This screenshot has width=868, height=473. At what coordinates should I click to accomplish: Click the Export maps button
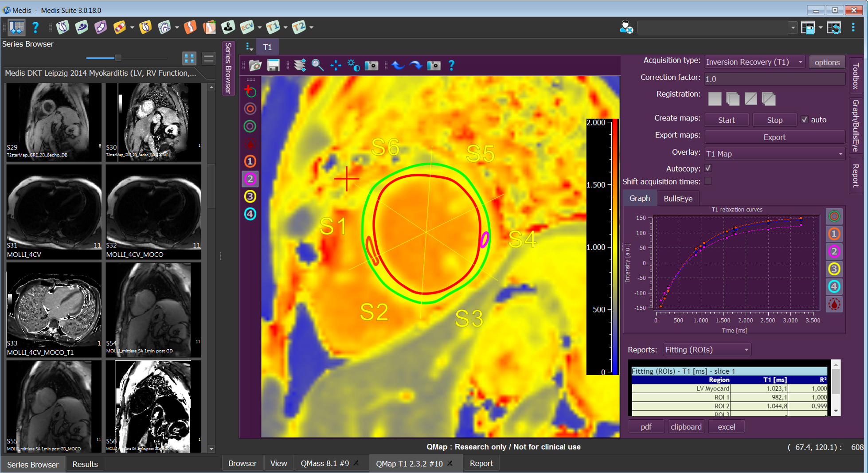[x=774, y=137]
